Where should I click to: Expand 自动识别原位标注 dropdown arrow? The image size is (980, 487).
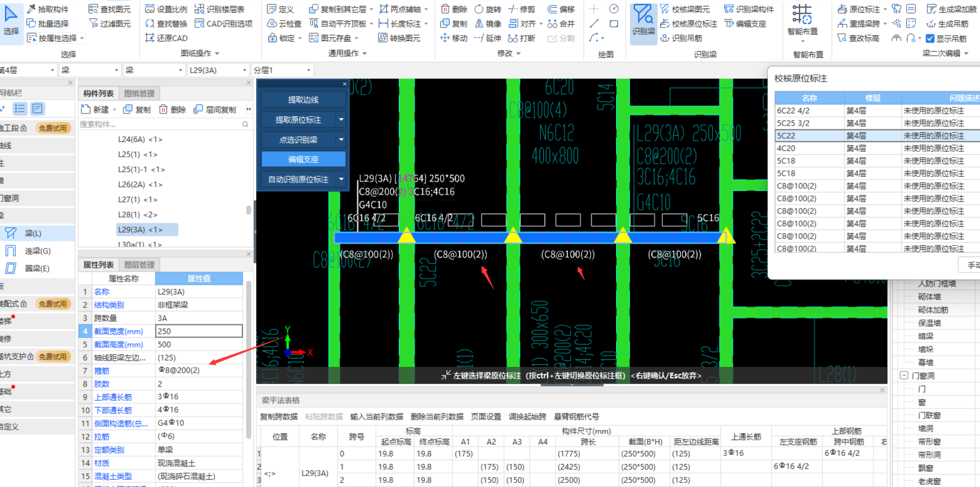pyautogui.click(x=341, y=179)
